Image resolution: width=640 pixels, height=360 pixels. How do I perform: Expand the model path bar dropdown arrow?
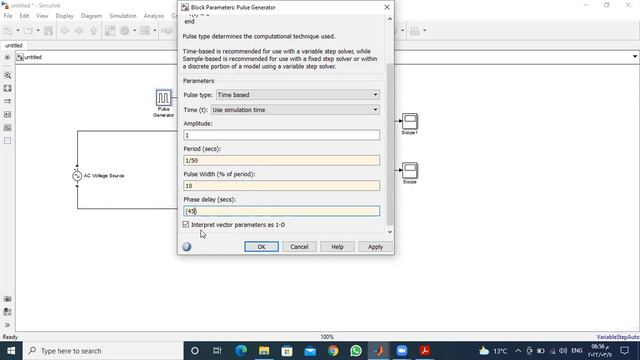tap(635, 57)
